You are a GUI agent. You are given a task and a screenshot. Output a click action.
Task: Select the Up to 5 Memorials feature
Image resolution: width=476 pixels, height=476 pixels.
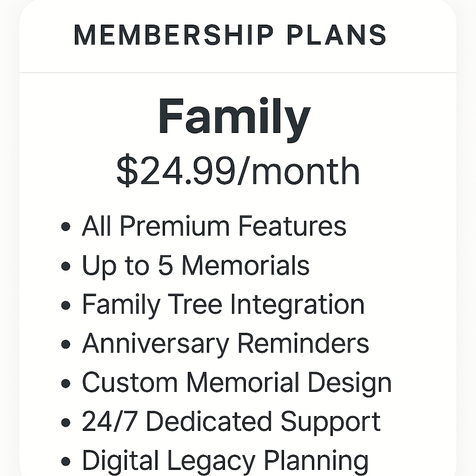click(195, 265)
